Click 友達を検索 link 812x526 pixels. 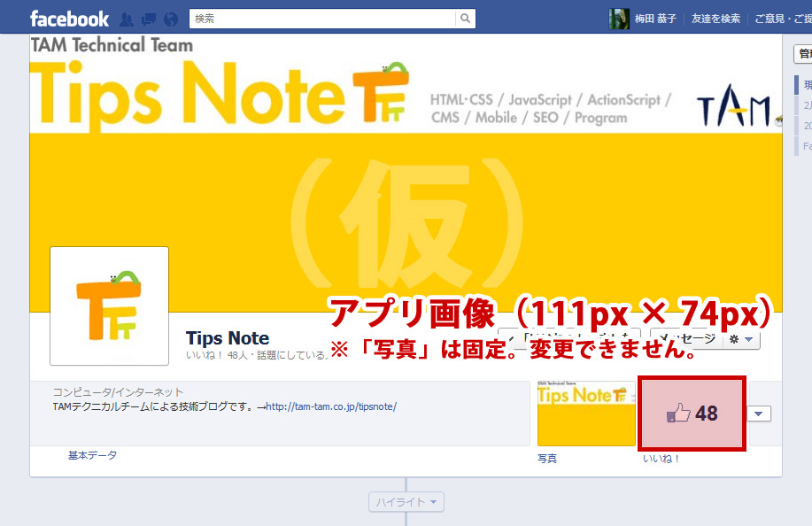click(715, 19)
